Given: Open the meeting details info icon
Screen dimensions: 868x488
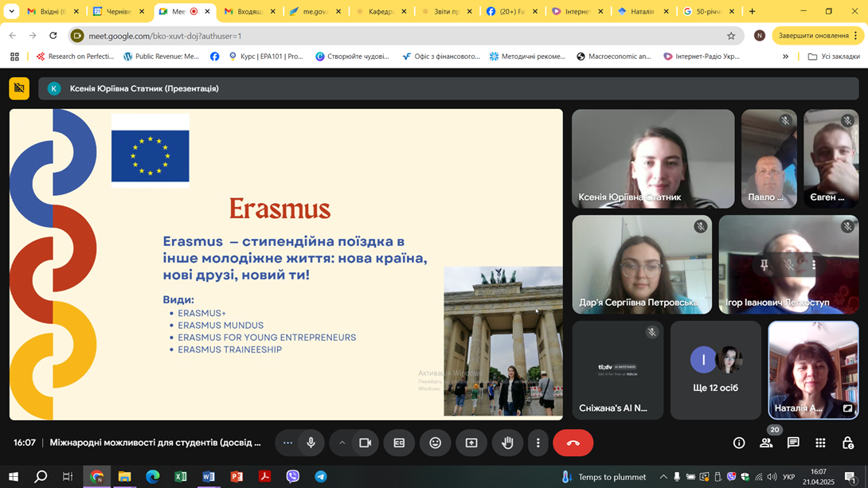Looking at the screenshot, I should (739, 443).
